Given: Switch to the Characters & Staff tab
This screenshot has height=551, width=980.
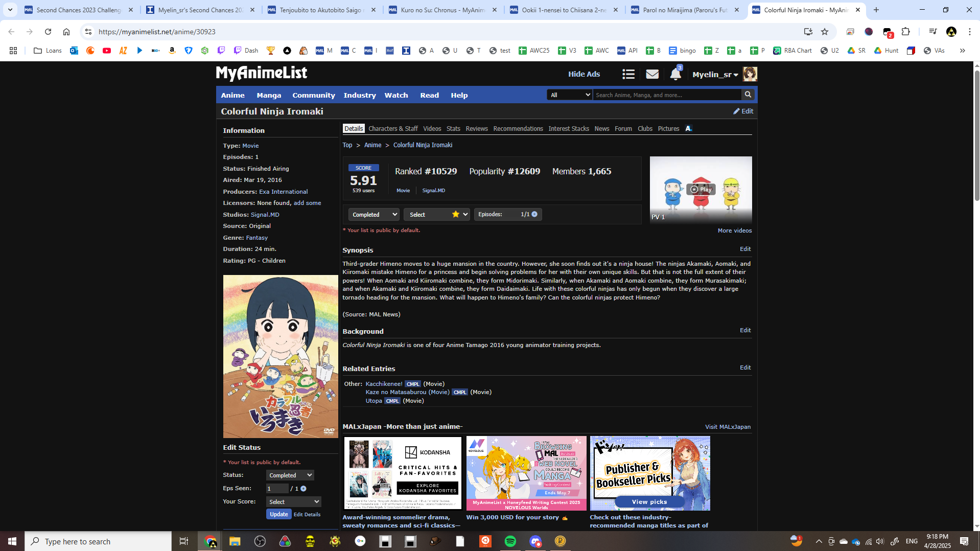Looking at the screenshot, I should pos(393,129).
